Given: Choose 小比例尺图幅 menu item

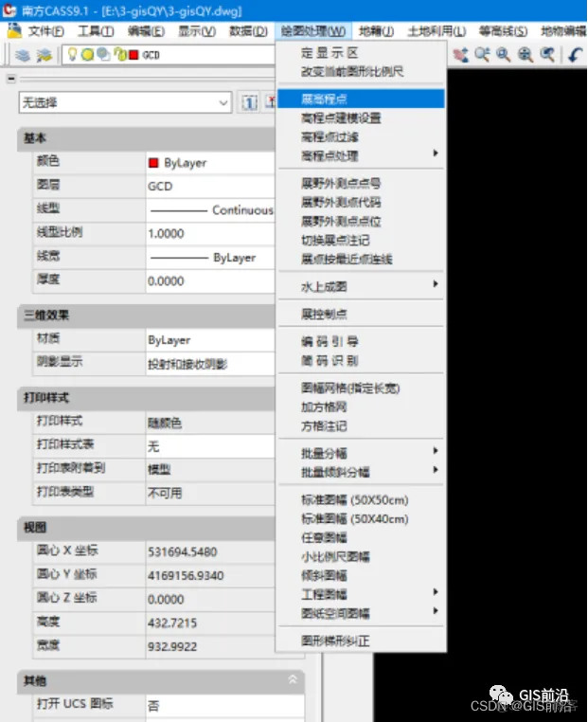Looking at the screenshot, I should [x=361, y=557].
